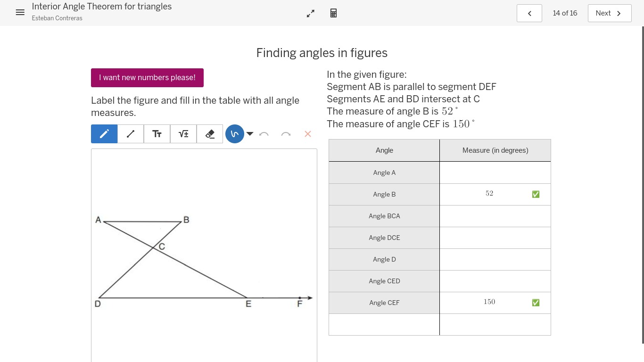644x362 pixels.
Task: Expand the stroke color dropdown arrow
Action: (250, 134)
